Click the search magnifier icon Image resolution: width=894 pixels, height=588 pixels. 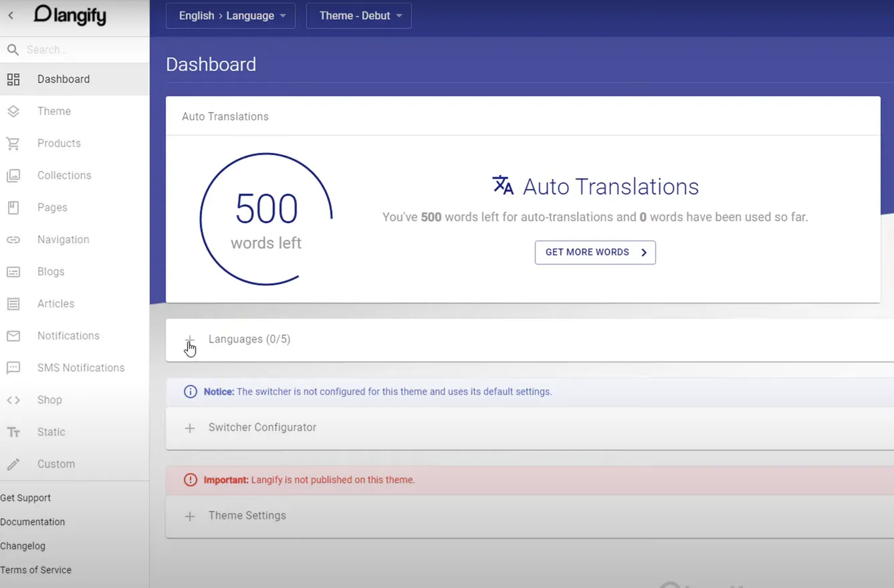(13, 49)
